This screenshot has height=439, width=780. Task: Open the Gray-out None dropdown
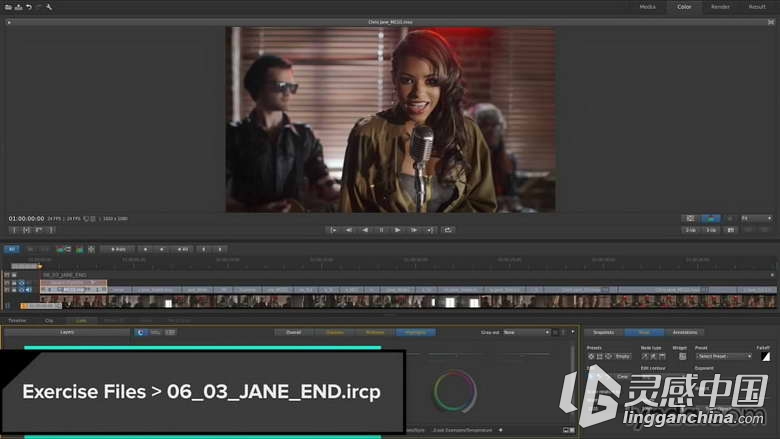pyautogui.click(x=526, y=332)
